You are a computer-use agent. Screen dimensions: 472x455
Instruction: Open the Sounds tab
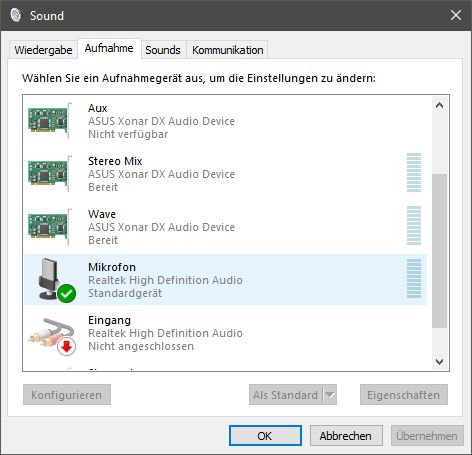(163, 50)
